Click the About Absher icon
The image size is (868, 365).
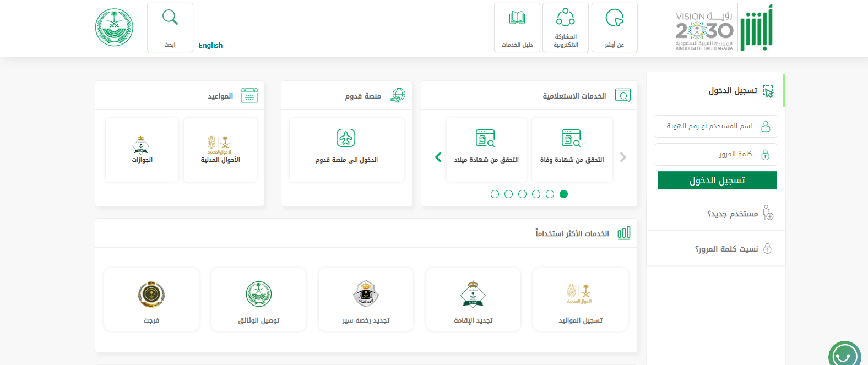tap(614, 18)
